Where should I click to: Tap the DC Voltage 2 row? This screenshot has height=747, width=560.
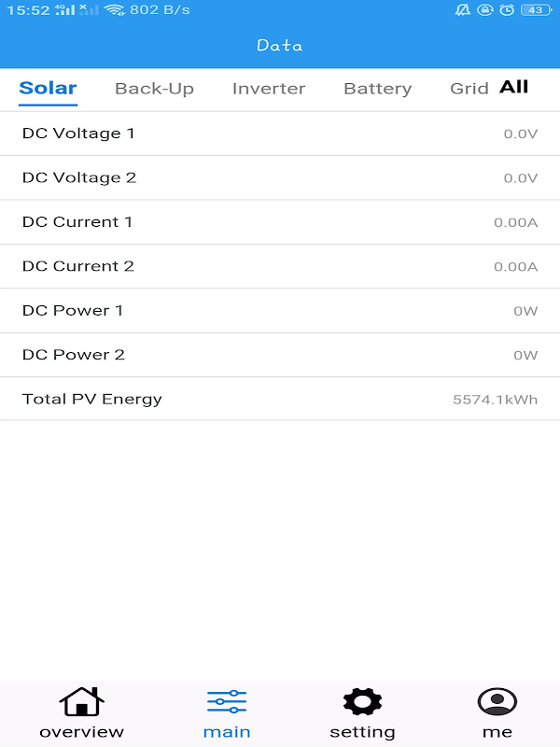tap(280, 177)
